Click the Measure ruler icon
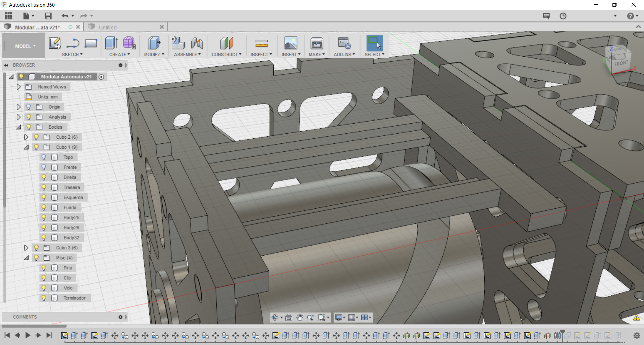The image size is (644, 345). tap(261, 43)
